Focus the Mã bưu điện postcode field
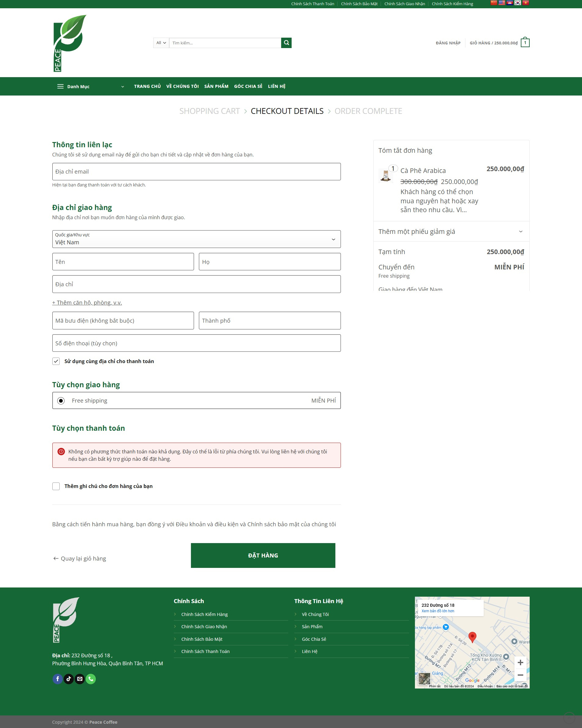Image resolution: width=582 pixels, height=728 pixels. pyautogui.click(x=123, y=321)
